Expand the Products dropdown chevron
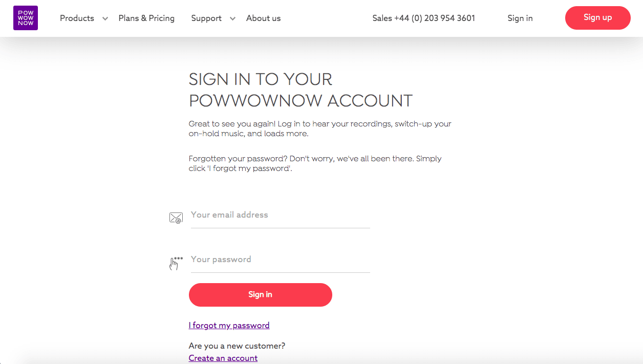The height and width of the screenshot is (364, 643). (105, 19)
